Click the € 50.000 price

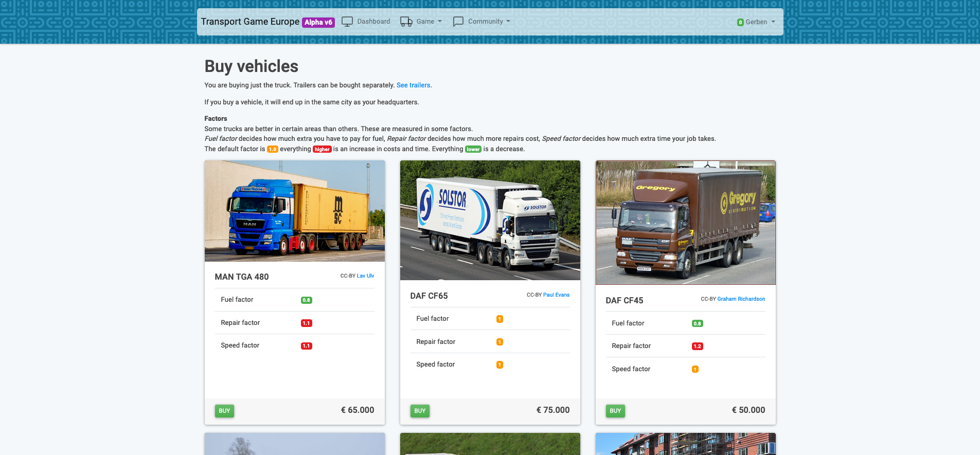tap(749, 410)
